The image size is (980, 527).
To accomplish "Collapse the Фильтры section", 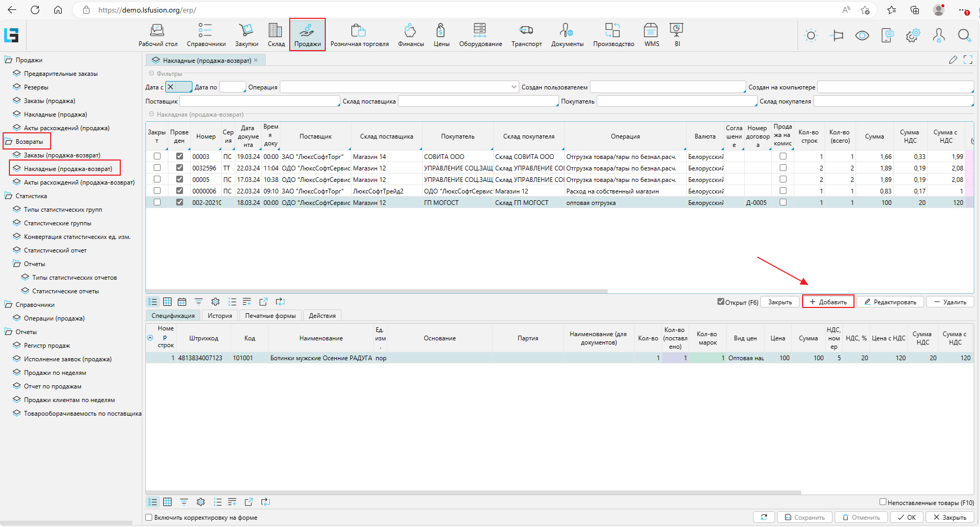I will coord(152,74).
